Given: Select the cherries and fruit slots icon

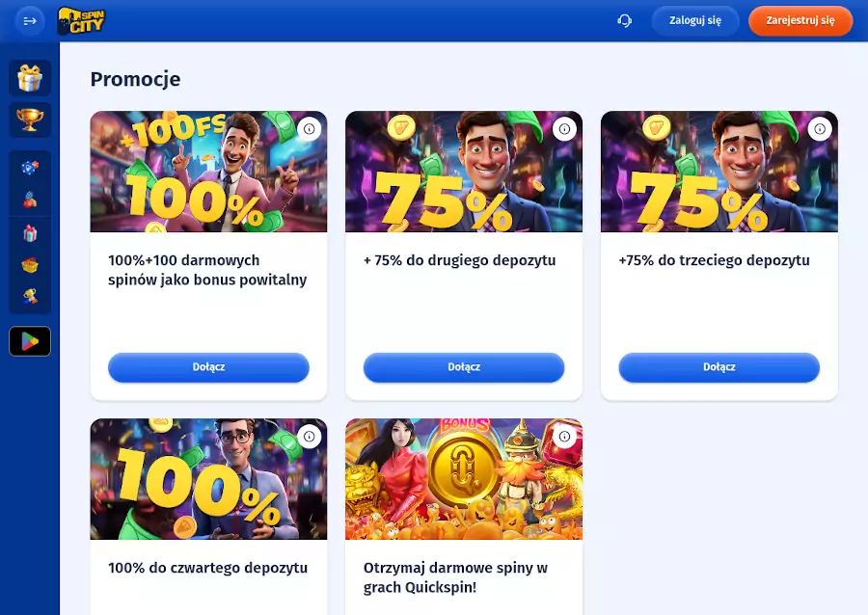Looking at the screenshot, I should click(30, 200).
